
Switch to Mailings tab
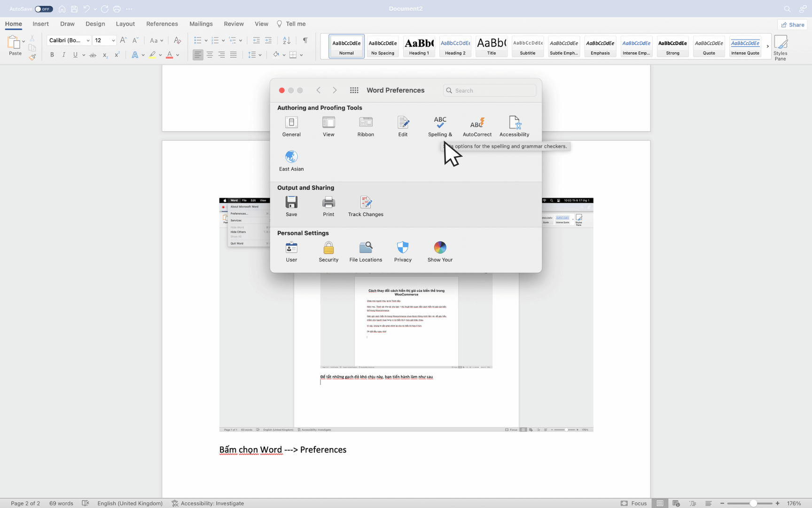[201, 24]
